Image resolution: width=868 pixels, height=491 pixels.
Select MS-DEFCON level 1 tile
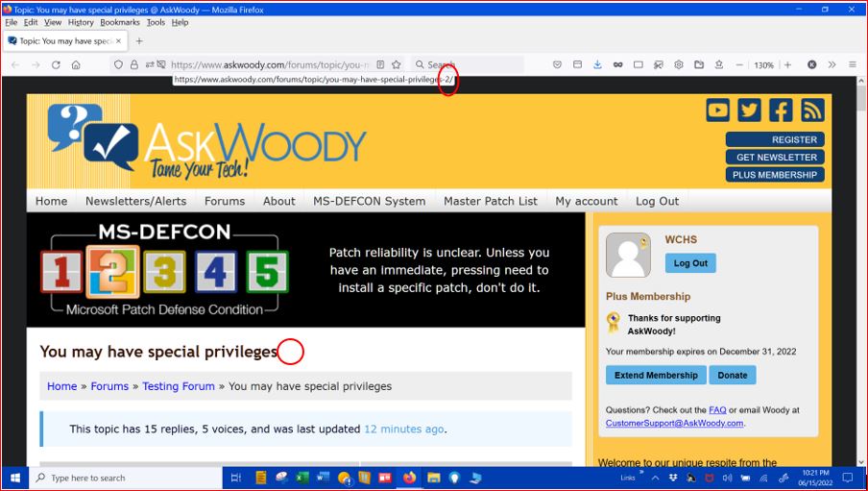click(61, 272)
